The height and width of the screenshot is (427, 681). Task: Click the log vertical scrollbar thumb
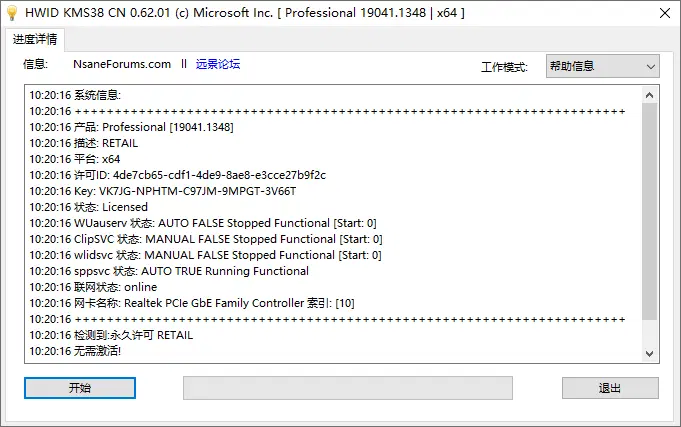(x=650, y=210)
